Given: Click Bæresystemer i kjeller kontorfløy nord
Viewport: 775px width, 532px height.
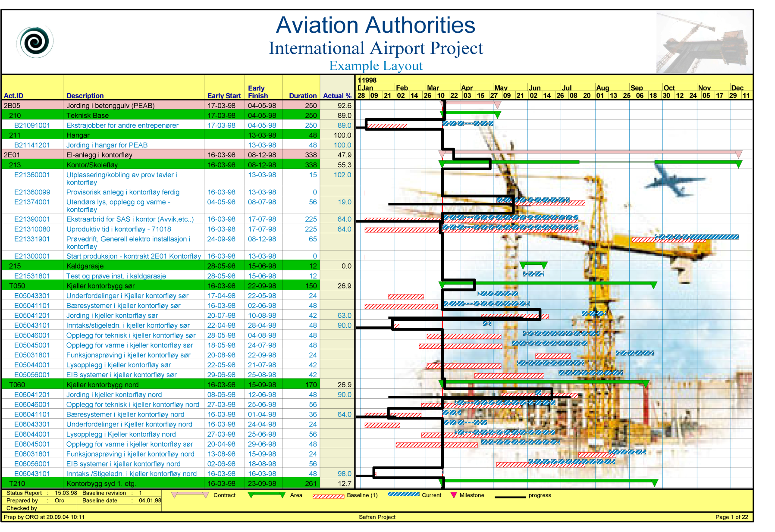Looking at the screenshot, I should [125, 415].
